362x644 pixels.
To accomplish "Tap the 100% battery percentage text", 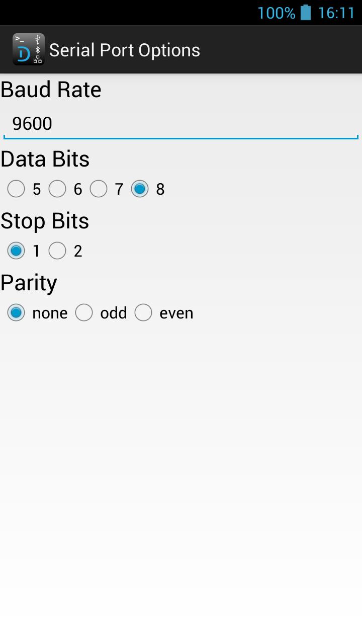I will [x=276, y=13].
